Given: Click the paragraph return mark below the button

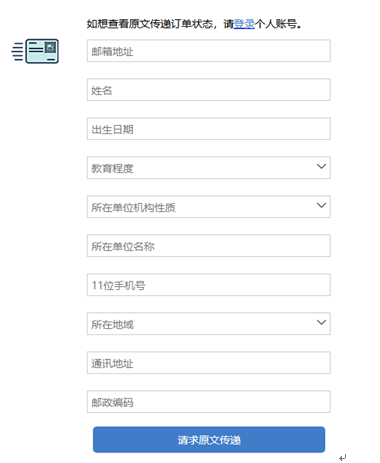Looking at the screenshot, I should 343,458.
